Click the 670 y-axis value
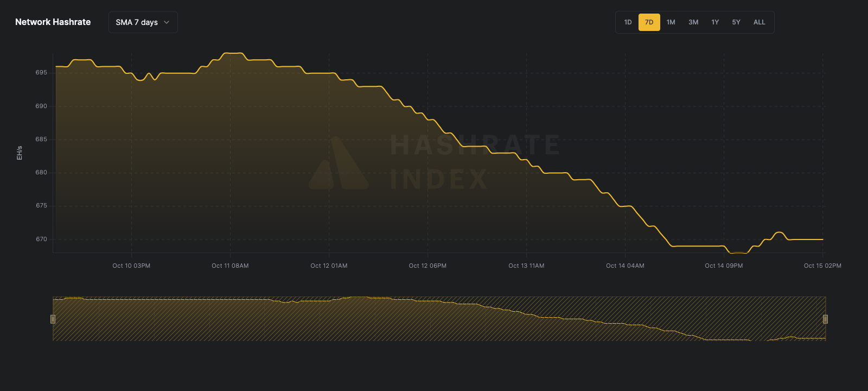This screenshot has height=391, width=868. pos(41,239)
